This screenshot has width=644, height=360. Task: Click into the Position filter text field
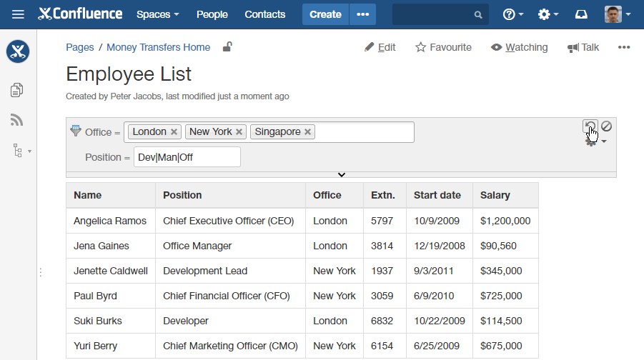pos(187,157)
